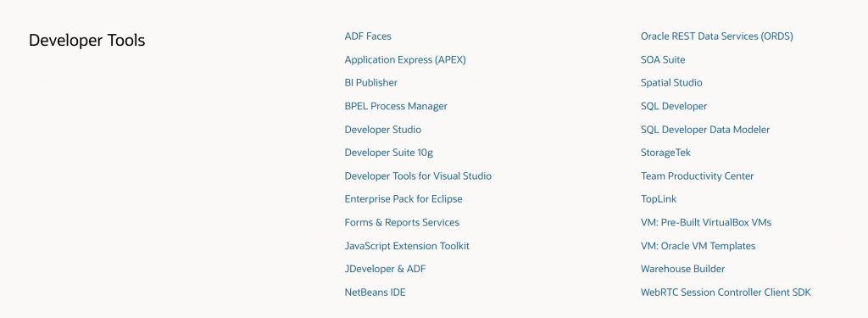Select BPEL Process Manager link
The image size is (868, 318).
(396, 106)
